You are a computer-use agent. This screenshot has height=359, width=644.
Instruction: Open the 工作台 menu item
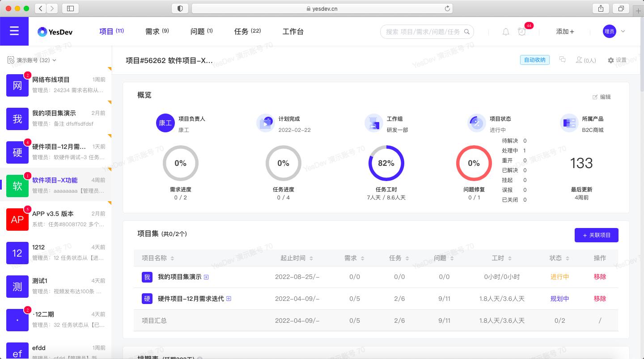pos(293,31)
